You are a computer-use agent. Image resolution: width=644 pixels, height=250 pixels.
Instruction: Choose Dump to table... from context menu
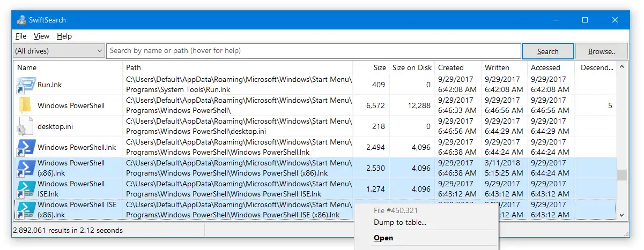400,223
